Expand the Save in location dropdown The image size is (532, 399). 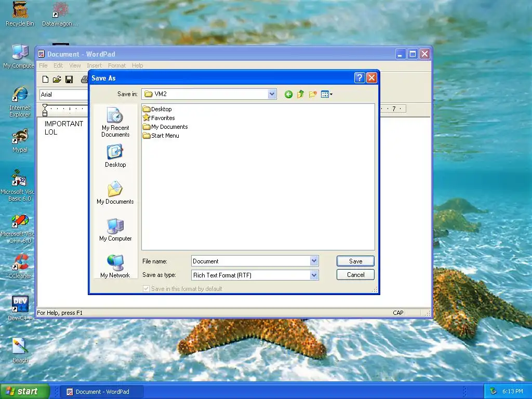pos(272,94)
